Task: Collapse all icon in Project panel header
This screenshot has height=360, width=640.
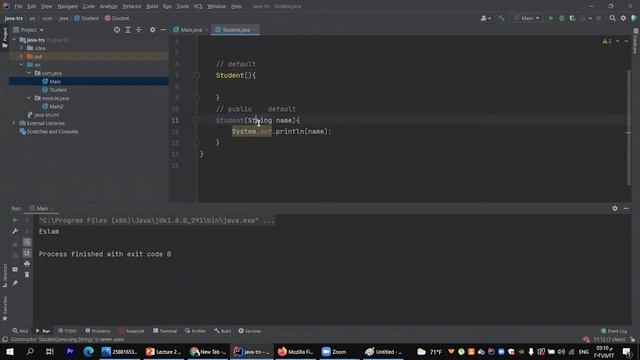Action: tap(138, 30)
